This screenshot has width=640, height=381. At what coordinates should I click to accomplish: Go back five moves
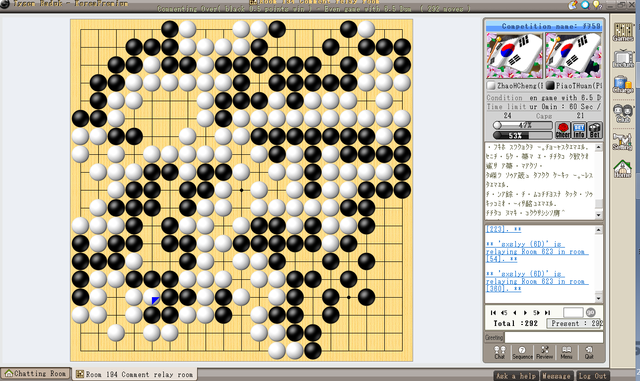coord(504,312)
